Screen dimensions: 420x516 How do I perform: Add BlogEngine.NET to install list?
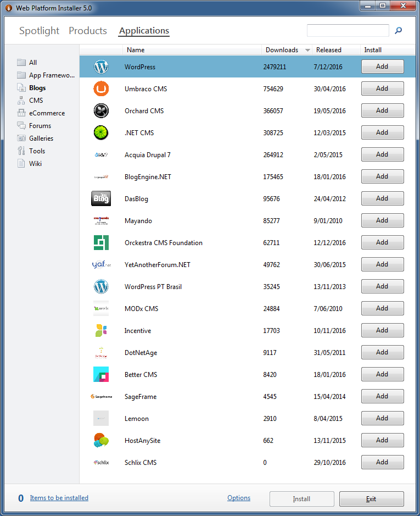coord(383,176)
